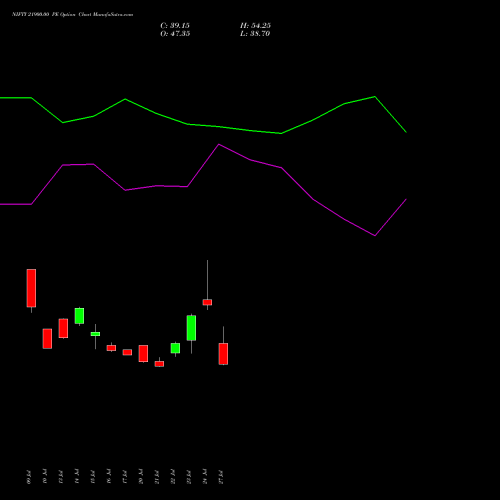Click the '16 Jul' date axis label
Image resolution: width=500 pixels, height=500 pixels.
109,477
